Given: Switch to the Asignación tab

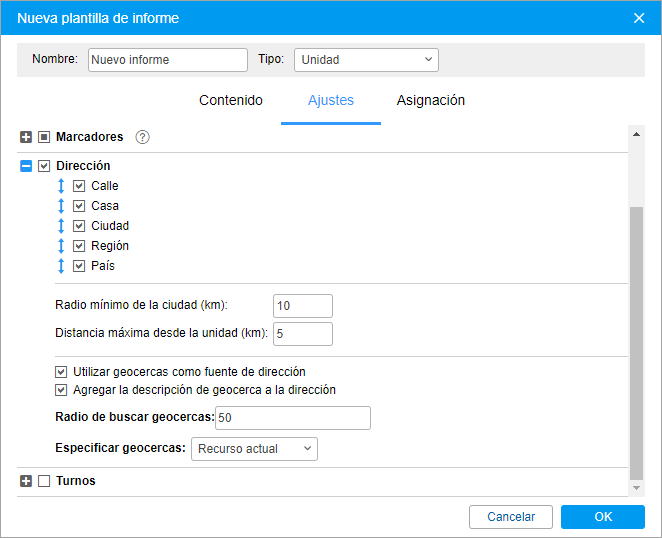Looking at the screenshot, I should point(430,101).
